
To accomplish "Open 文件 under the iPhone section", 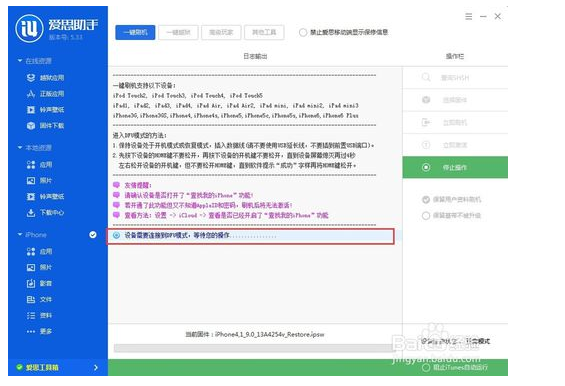I will coord(39,300).
